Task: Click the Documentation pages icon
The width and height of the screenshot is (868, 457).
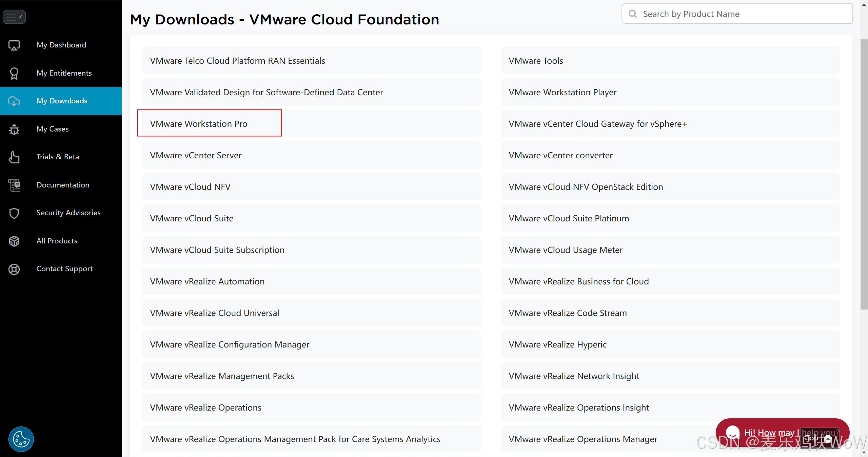Action: point(14,185)
